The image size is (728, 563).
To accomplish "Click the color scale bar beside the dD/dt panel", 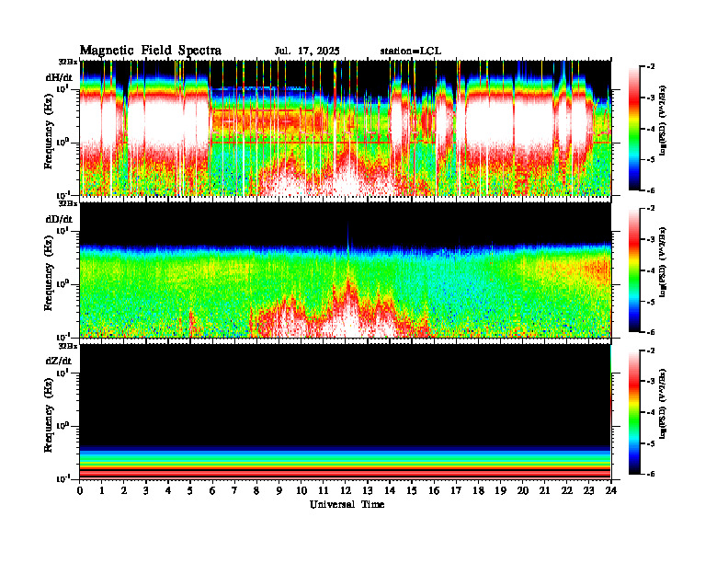I will [634, 270].
